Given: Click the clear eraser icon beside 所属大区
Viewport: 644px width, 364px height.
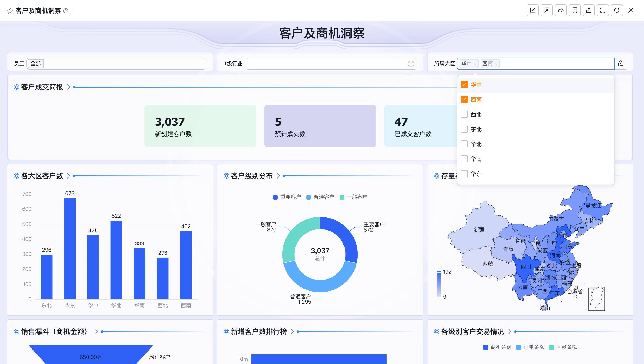Looking at the screenshot, I should 620,63.
